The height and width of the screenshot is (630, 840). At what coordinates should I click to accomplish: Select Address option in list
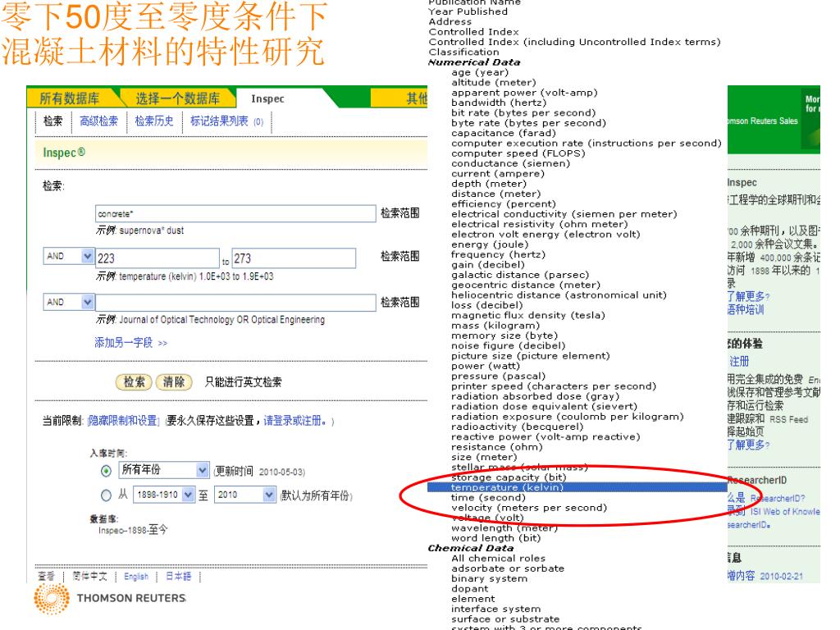450,21
